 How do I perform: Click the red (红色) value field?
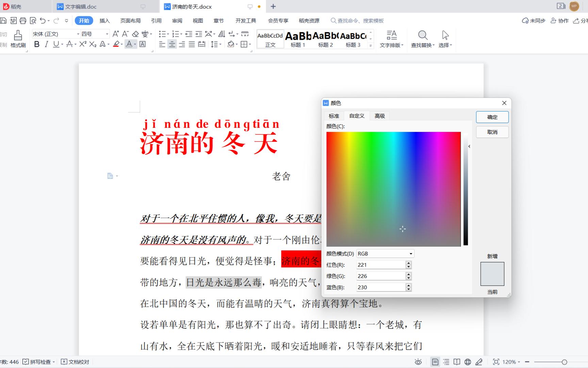(381, 265)
